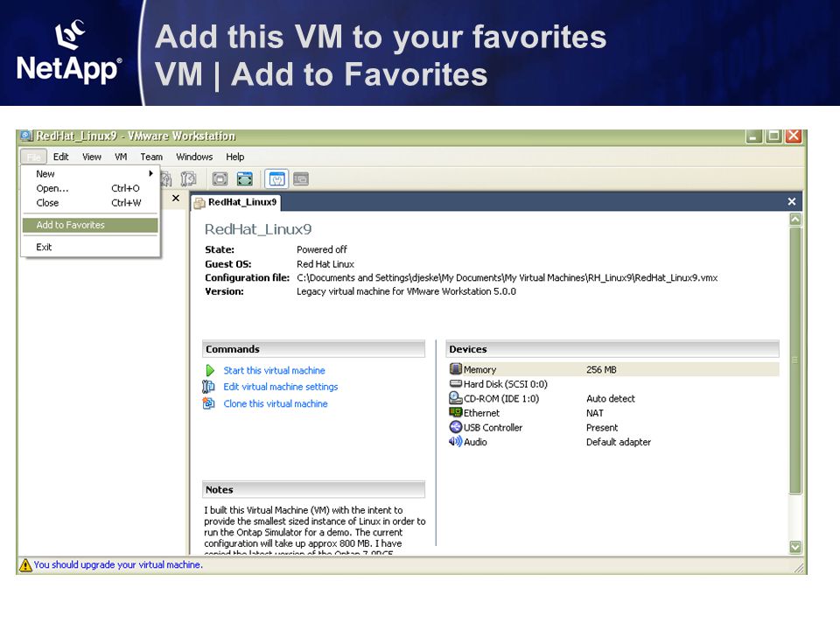Click the Powered off state value
The image size is (840, 630).
click(x=321, y=249)
